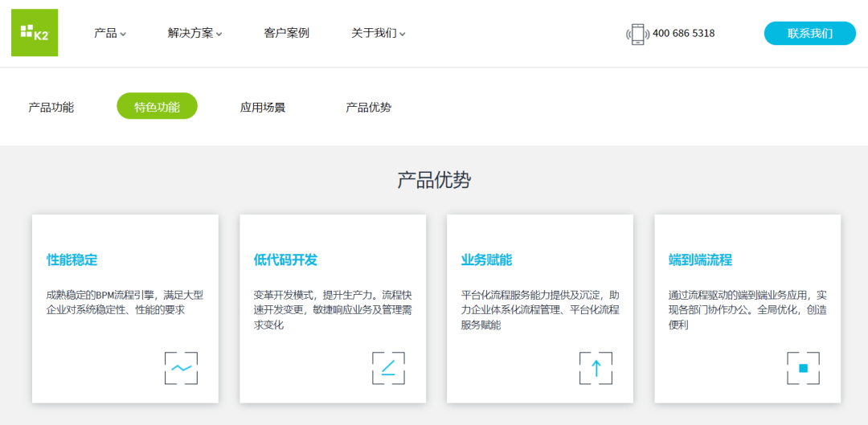868x425 pixels.
Task: Click the K2 green logo
Action: point(35,33)
